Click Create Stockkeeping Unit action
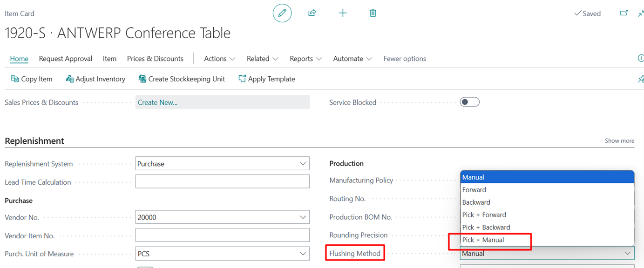 pos(182,79)
